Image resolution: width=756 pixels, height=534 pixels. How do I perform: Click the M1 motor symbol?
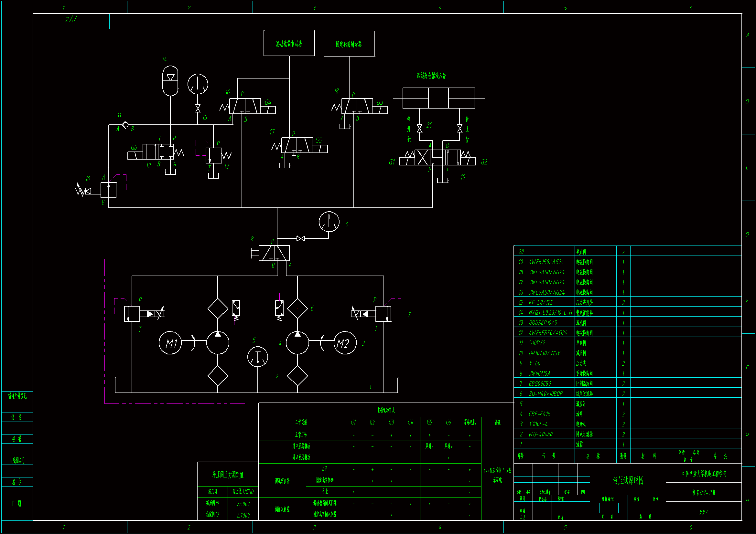point(170,343)
